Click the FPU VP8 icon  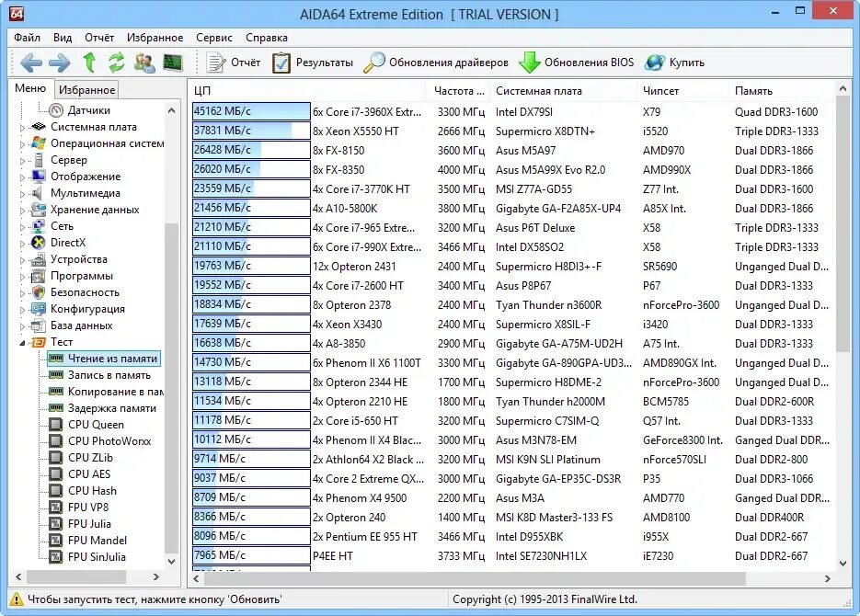click(55, 508)
